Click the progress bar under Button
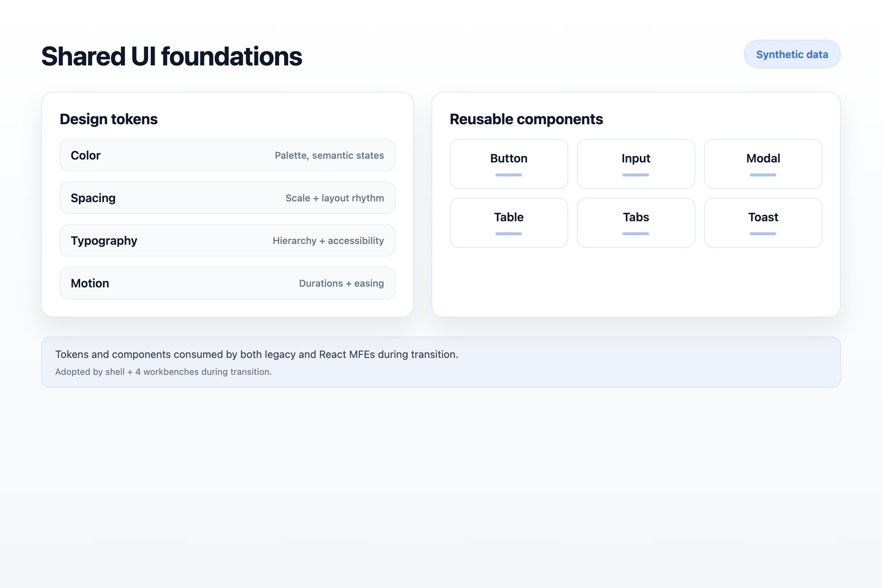Viewport: 882px width, 588px height. pos(509,175)
